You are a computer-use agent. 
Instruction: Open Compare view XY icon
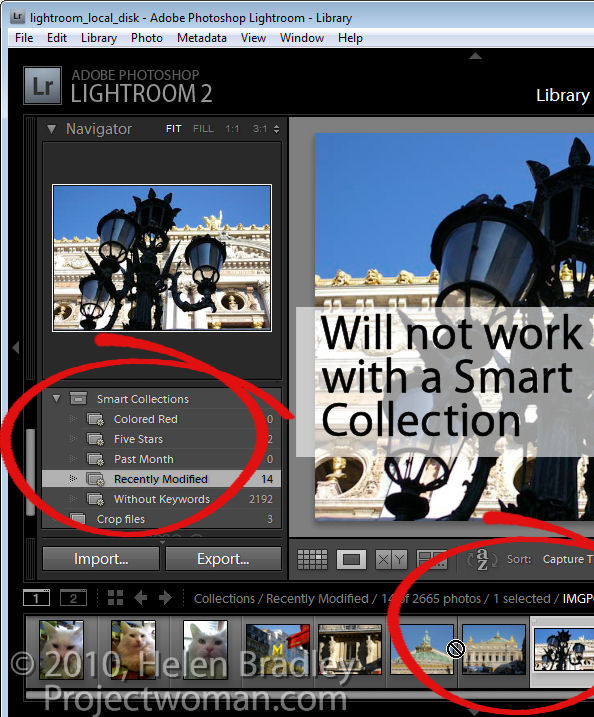tap(391, 559)
